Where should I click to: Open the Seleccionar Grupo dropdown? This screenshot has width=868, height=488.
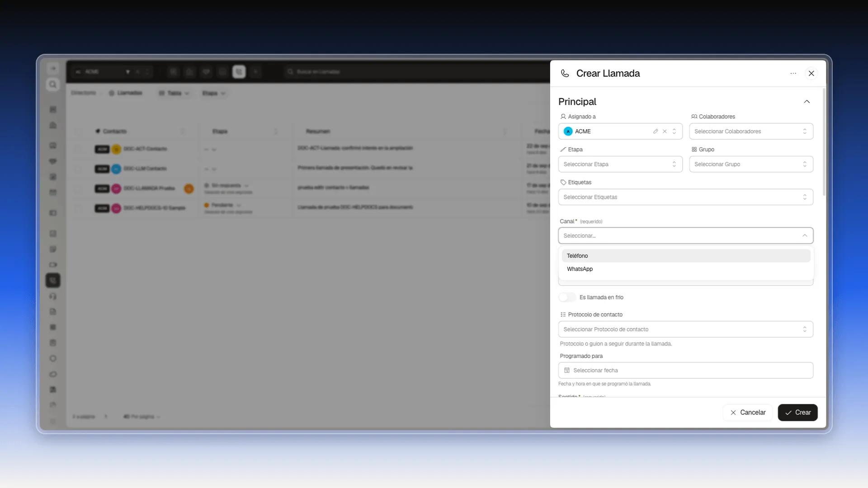751,164
